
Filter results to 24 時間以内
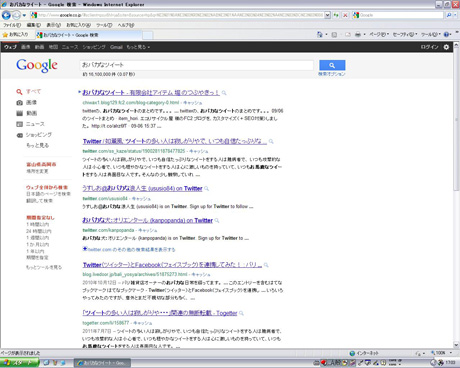[x=39, y=231]
